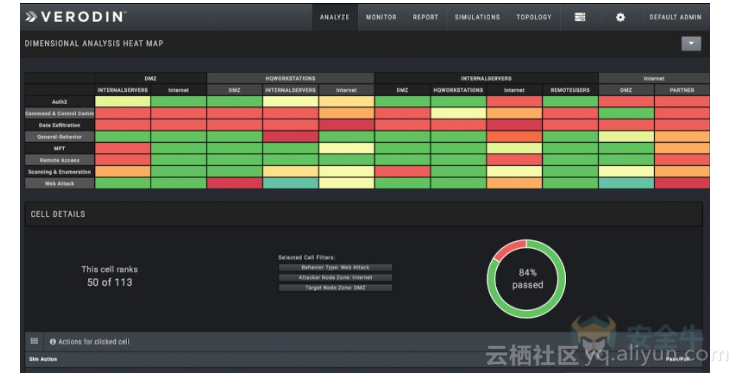Select Web Attack cell under HQWORKSTATIONS to DMZ
Image resolution: width=740 pixels, height=378 pixels.
(235, 183)
